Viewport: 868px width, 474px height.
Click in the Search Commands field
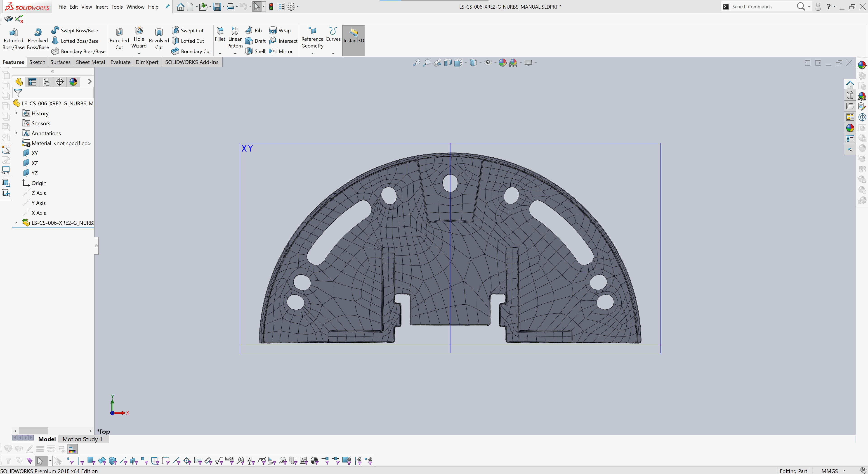(762, 6)
